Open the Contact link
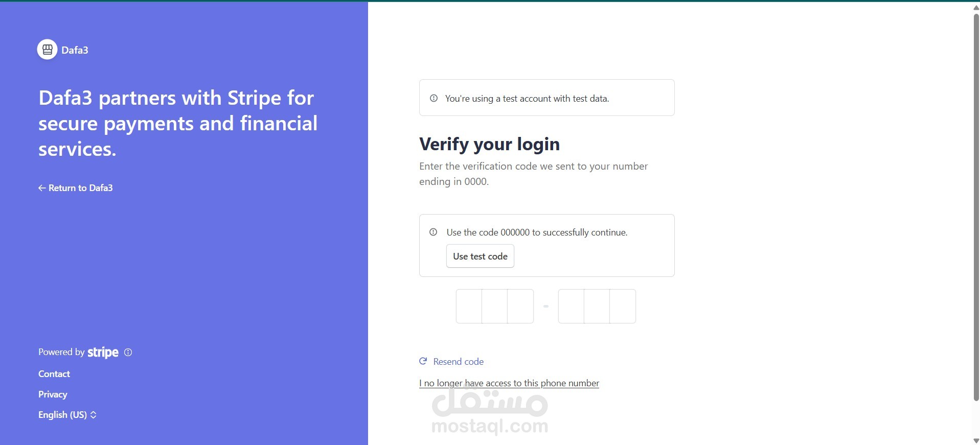This screenshot has width=980, height=445. click(54, 374)
